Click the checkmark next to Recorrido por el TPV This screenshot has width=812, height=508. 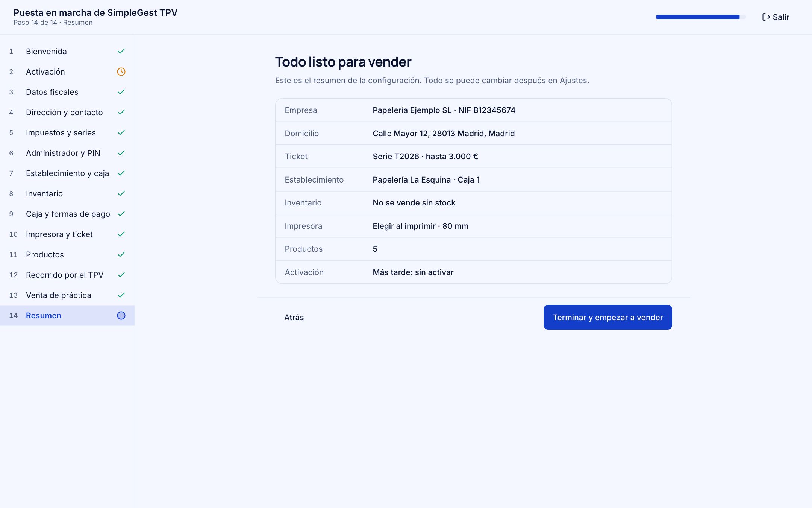coord(121,275)
